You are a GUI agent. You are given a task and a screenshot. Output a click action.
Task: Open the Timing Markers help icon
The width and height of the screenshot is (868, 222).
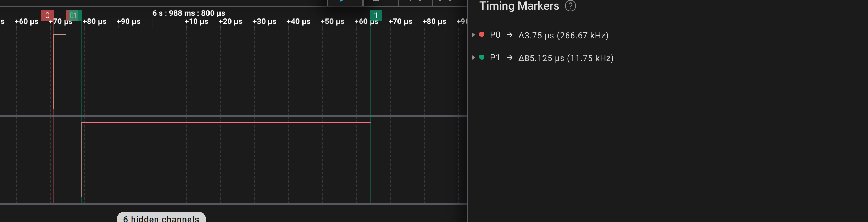point(570,6)
